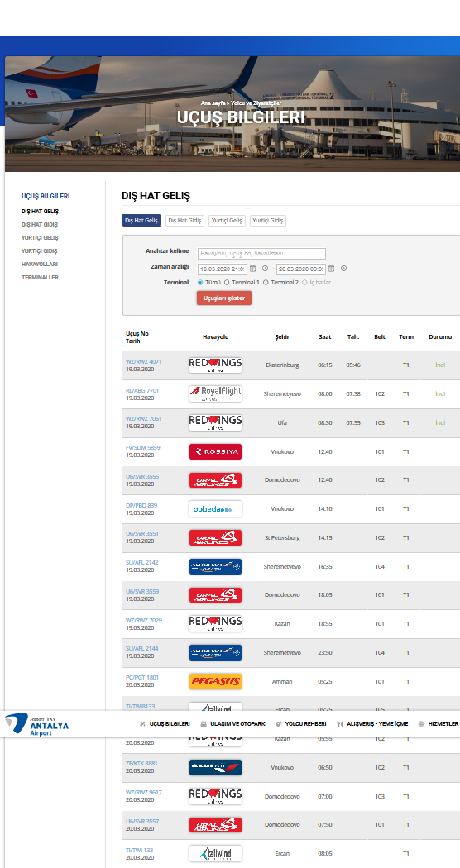Click the 'Havayolu' column header
Viewport: 460px width, 868px height.
coord(216,336)
